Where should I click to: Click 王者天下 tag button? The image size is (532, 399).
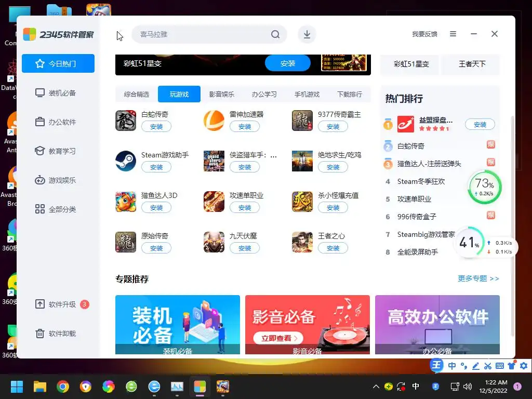coord(472,64)
